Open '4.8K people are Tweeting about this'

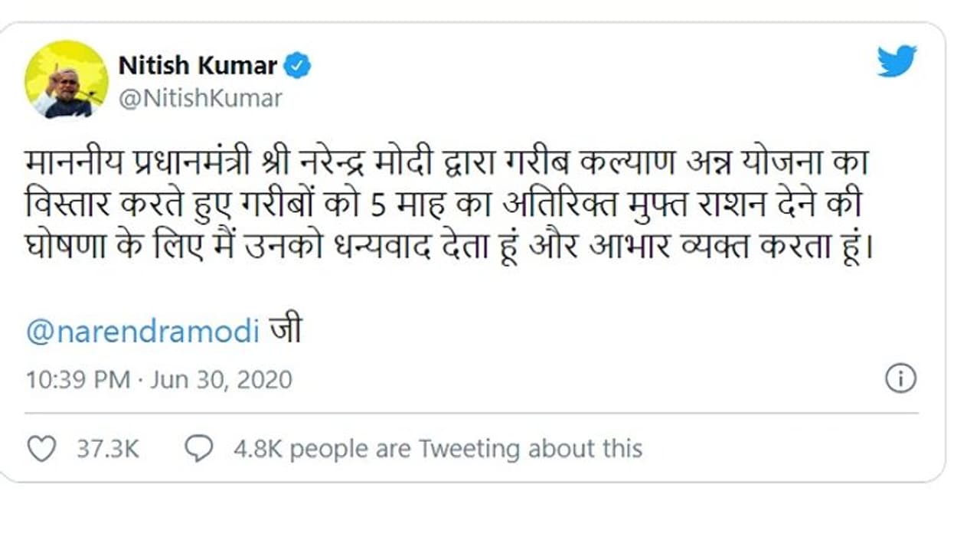[438, 449]
